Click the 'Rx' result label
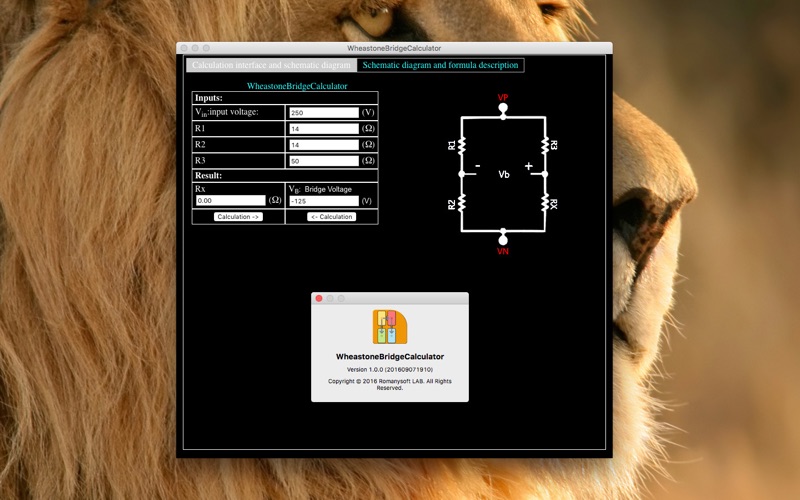Viewport: 800px width, 500px height. point(200,189)
